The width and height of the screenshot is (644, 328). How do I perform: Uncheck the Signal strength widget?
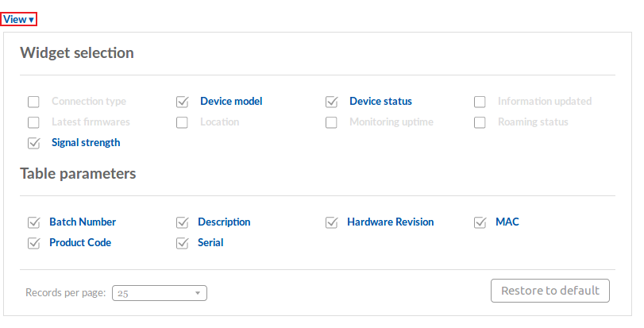coord(33,143)
